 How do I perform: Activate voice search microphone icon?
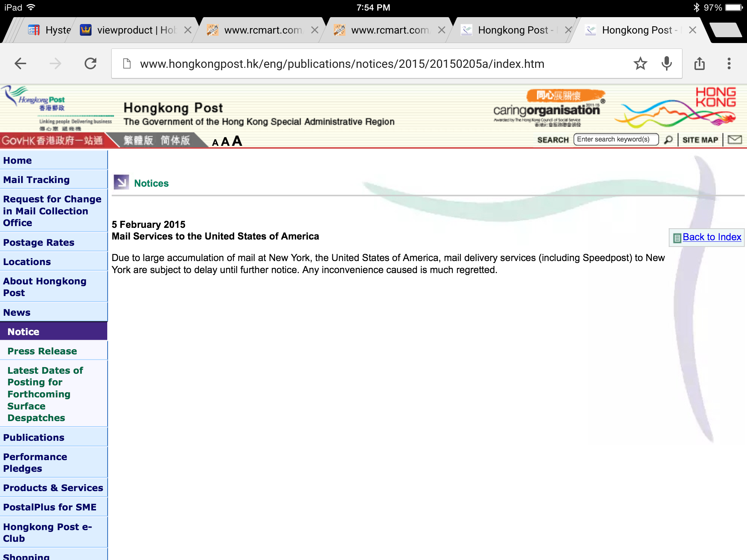point(666,64)
